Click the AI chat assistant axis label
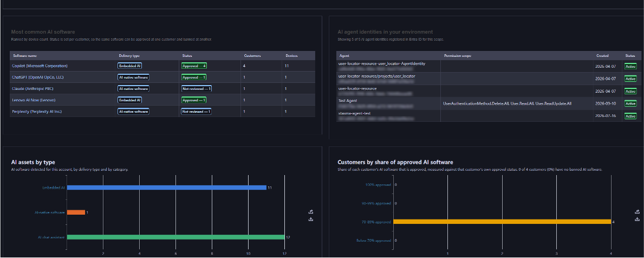The image size is (644, 258). pyautogui.click(x=51, y=237)
